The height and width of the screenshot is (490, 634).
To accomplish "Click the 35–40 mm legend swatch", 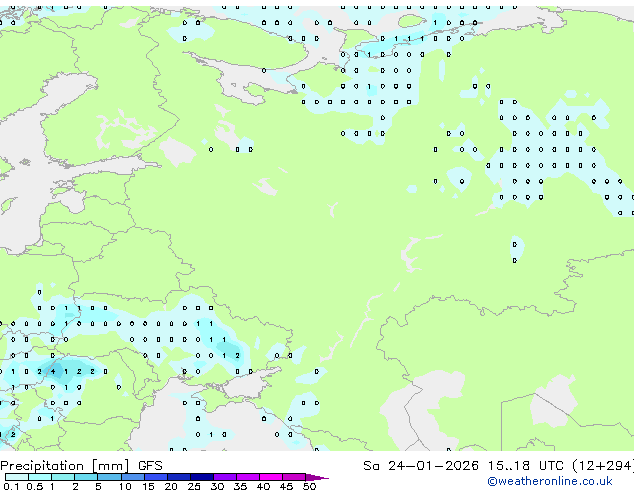I will [x=247, y=477].
